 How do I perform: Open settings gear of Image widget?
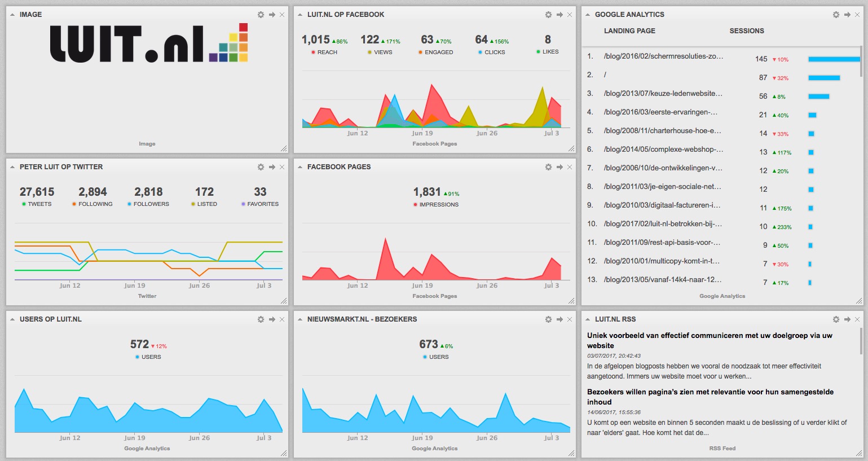coord(261,15)
